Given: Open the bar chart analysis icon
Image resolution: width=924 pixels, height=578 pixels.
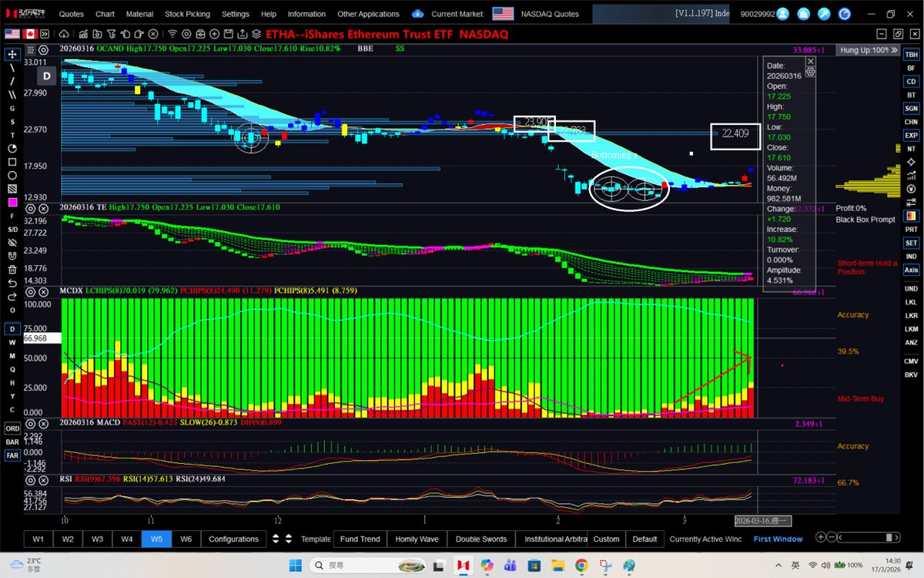Looking at the screenshot, I should 83,34.
